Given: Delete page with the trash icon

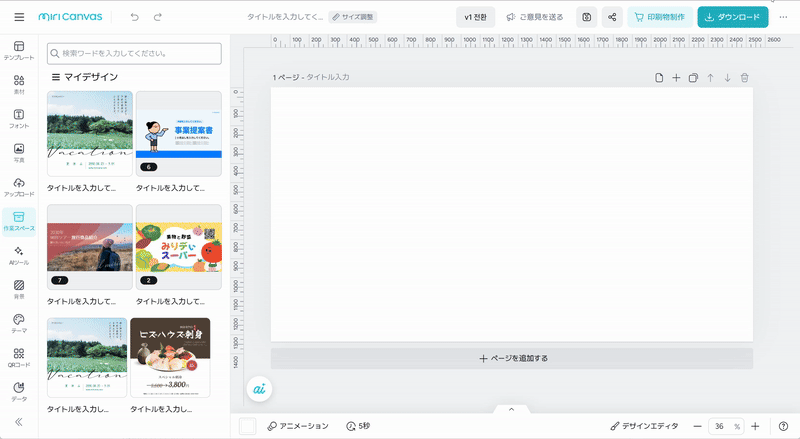Looking at the screenshot, I should (x=744, y=78).
